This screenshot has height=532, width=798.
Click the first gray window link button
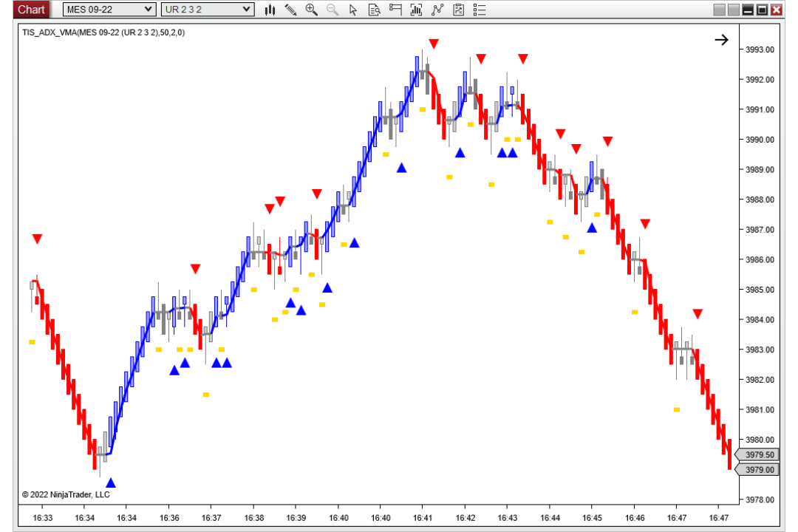click(x=719, y=10)
